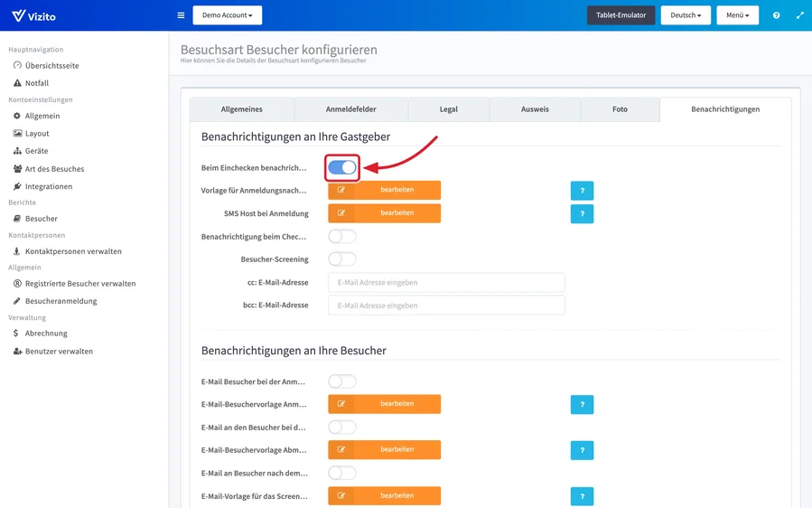The width and height of the screenshot is (812, 508).
Task: Open Benutzer verwalten sidebar link
Action: point(59,351)
